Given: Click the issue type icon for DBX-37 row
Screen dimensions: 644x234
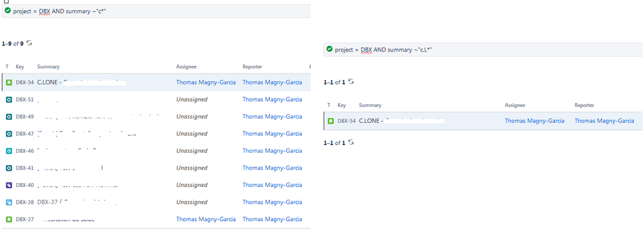Looking at the screenshot, I should coord(8,219).
